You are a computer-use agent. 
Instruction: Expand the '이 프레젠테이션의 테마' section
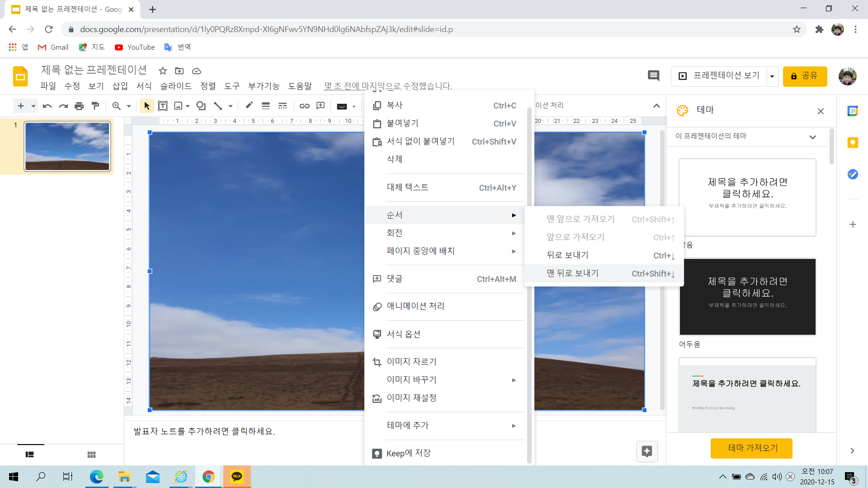tap(812, 137)
